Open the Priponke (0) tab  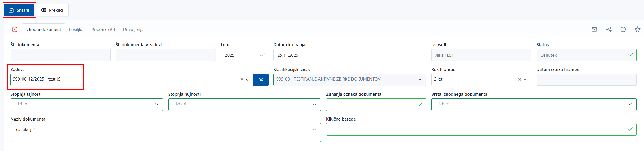(103, 30)
